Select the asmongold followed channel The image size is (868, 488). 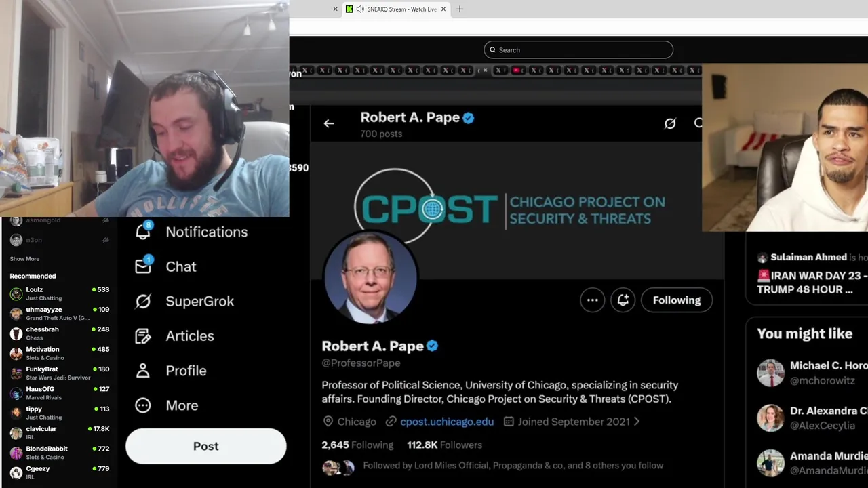pos(60,220)
